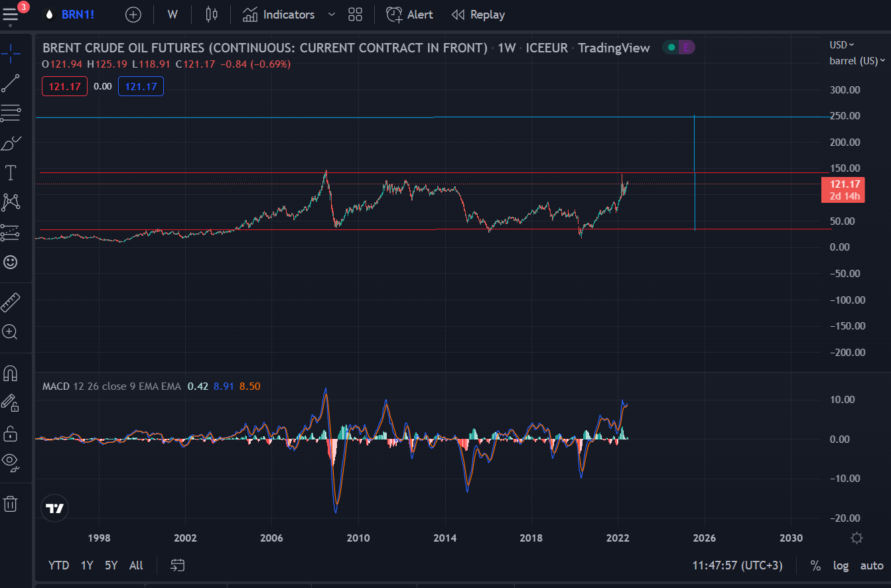891x588 pixels.
Task: Select the crosshair cursor tool
Action: point(11,52)
